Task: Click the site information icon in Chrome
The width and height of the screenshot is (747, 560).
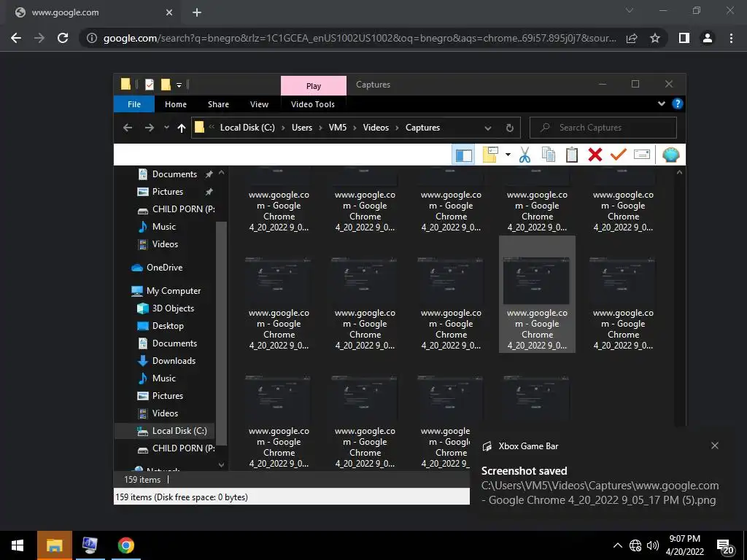Action: click(x=91, y=38)
